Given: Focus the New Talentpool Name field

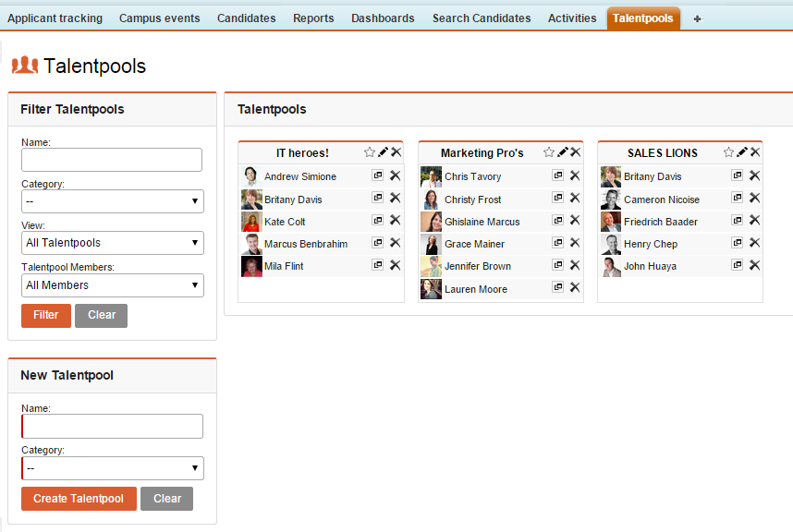Looking at the screenshot, I should click(112, 427).
